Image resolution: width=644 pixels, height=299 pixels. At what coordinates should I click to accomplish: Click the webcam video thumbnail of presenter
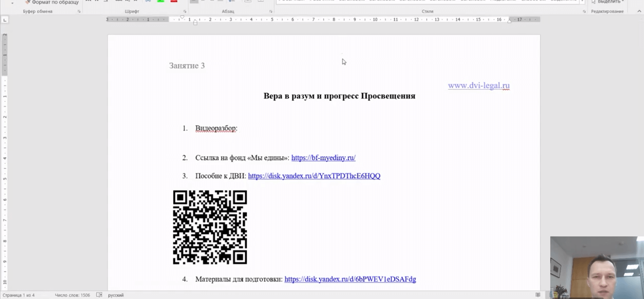[x=597, y=268]
